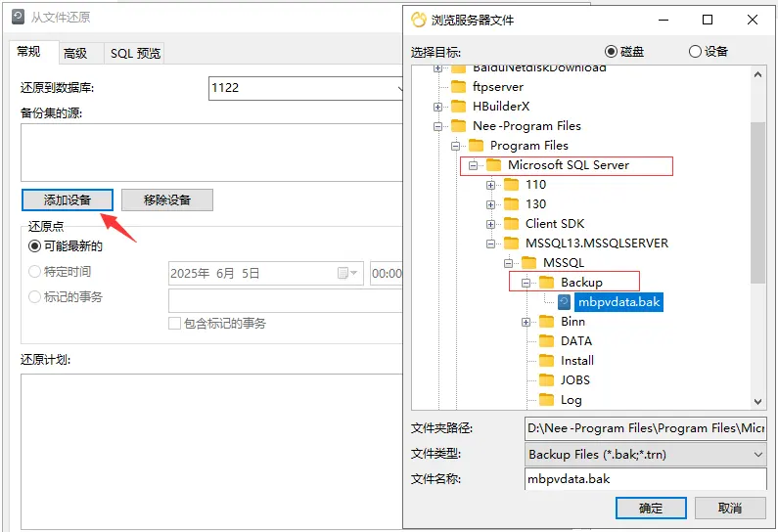Expand the 110 tree node

(490, 185)
